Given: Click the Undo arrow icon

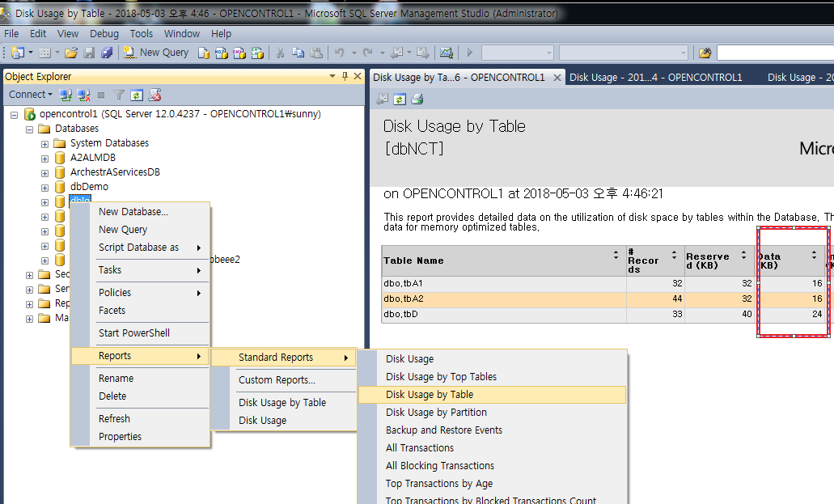Looking at the screenshot, I should coord(340,53).
